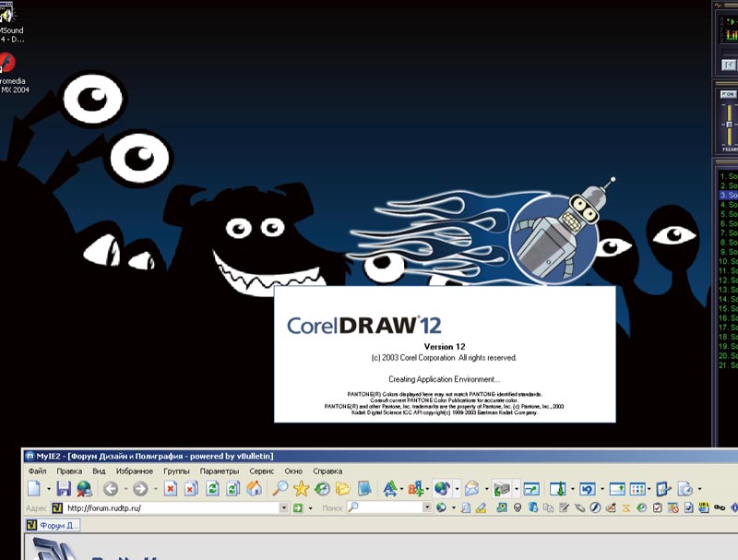Click the yellow folders toolbar icon
This screenshot has width=738, height=560.
(x=343, y=489)
